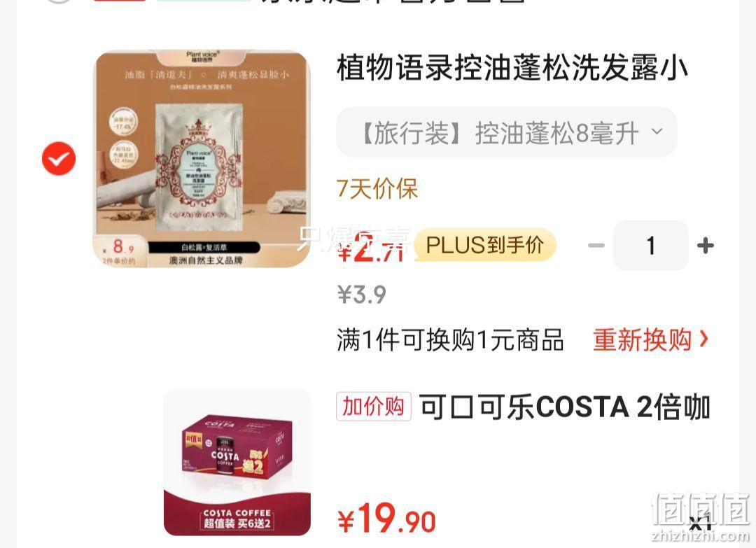Open 植物语录控油蓬松洗发露 product title

pyautogui.click(x=512, y=68)
